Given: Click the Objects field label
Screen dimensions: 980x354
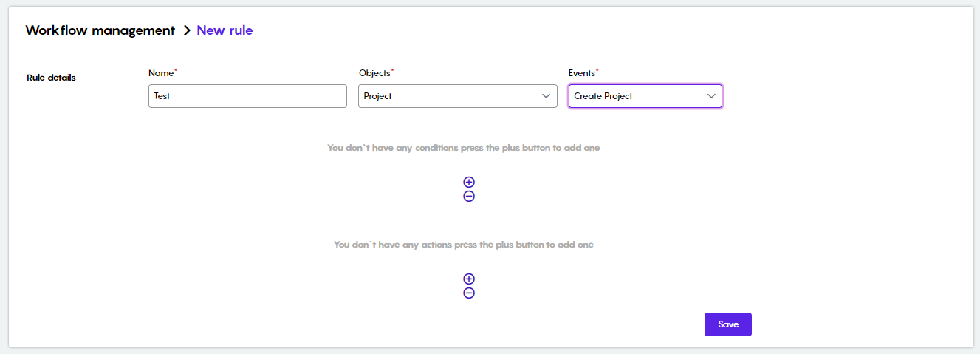Looking at the screenshot, I should [374, 73].
